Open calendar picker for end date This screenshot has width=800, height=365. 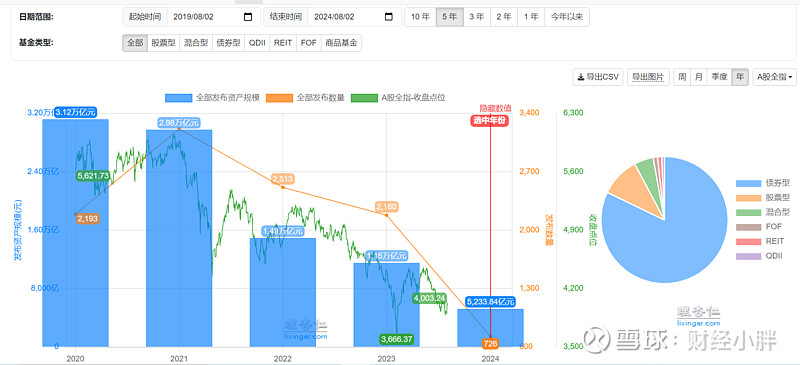[389, 17]
